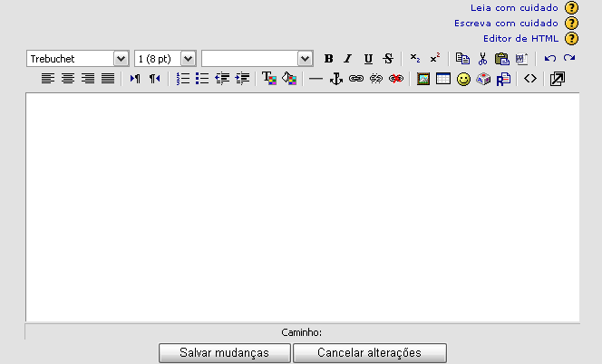This screenshot has width=602, height=364.
Task: Enlarge the editor to fullscreen
Action: 557,79
